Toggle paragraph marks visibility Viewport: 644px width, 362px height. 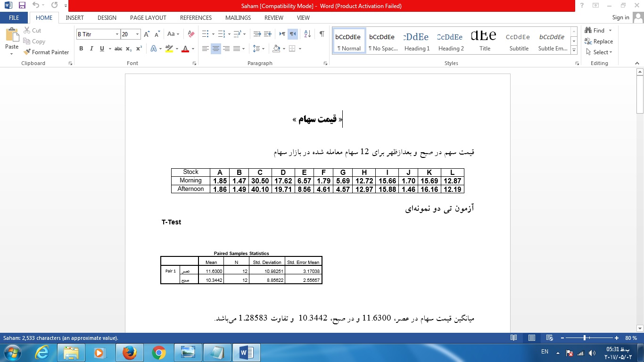pos(322,34)
